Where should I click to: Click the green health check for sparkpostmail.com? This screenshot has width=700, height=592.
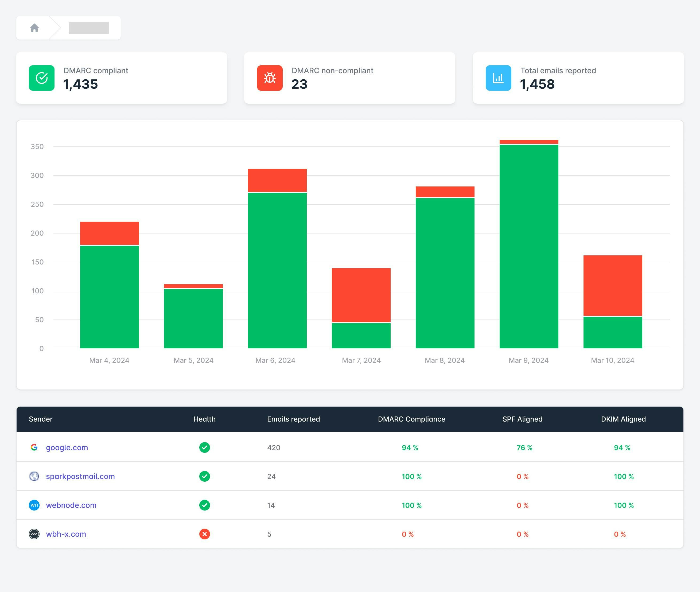(x=205, y=476)
